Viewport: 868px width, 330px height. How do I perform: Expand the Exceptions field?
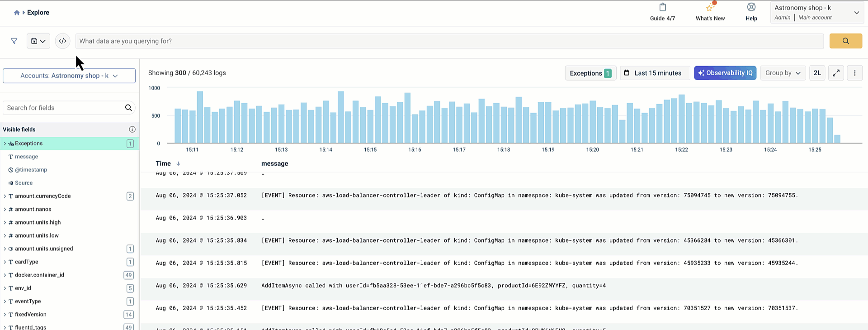5,143
